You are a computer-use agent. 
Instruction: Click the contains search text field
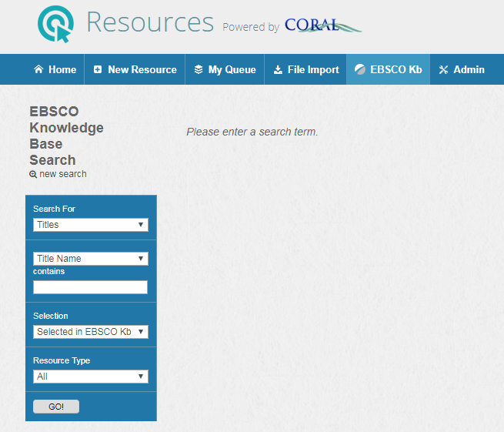[x=90, y=287]
